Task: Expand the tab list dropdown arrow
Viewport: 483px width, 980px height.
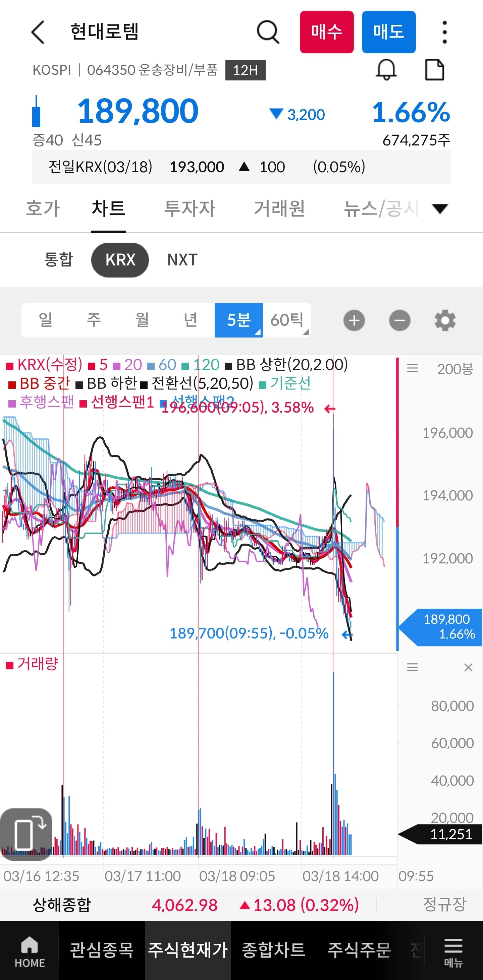Action: point(440,208)
